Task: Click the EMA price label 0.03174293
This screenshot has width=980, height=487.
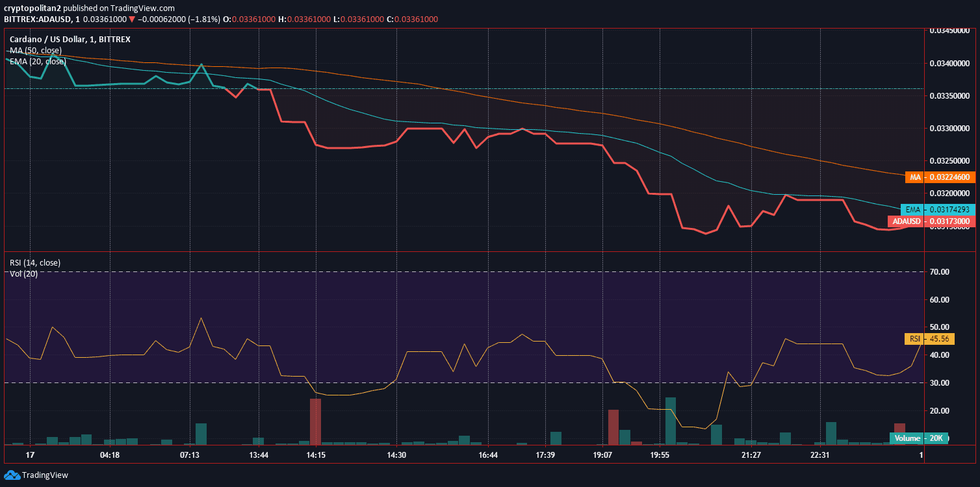Action: (937, 209)
